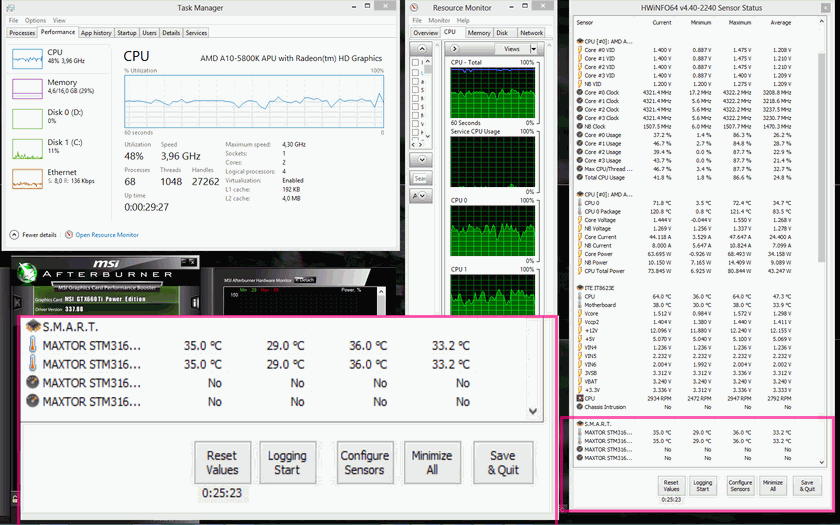Click lightning icon beside CPU Total Power
Screen dimensions: 840x525
click(580, 271)
